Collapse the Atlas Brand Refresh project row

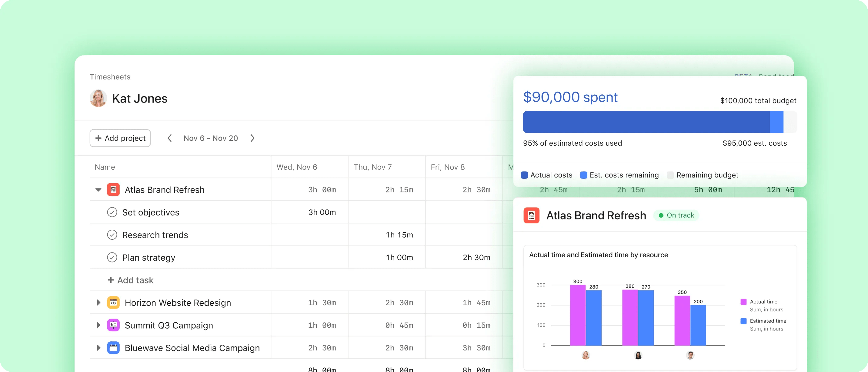[x=98, y=190]
